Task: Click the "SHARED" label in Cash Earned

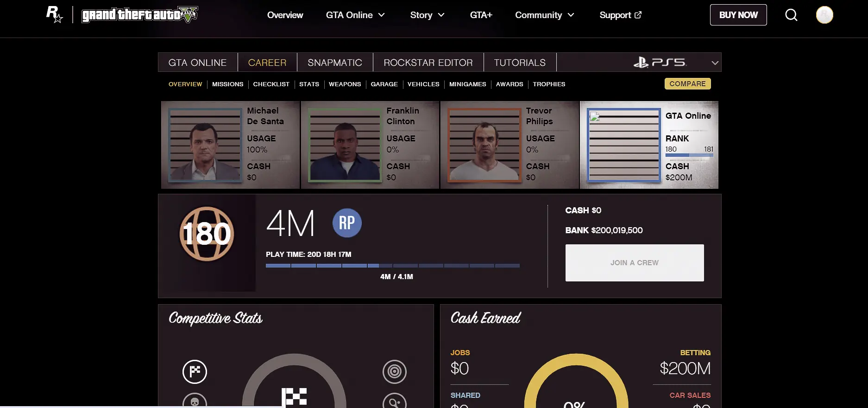Action: click(465, 395)
